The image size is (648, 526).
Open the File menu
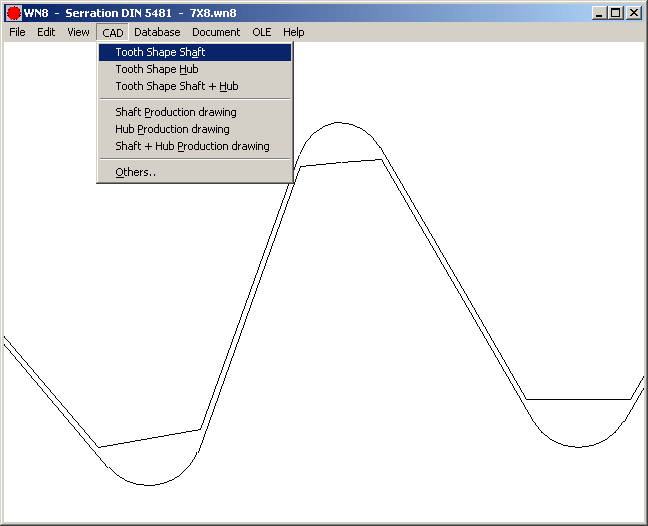(x=17, y=32)
